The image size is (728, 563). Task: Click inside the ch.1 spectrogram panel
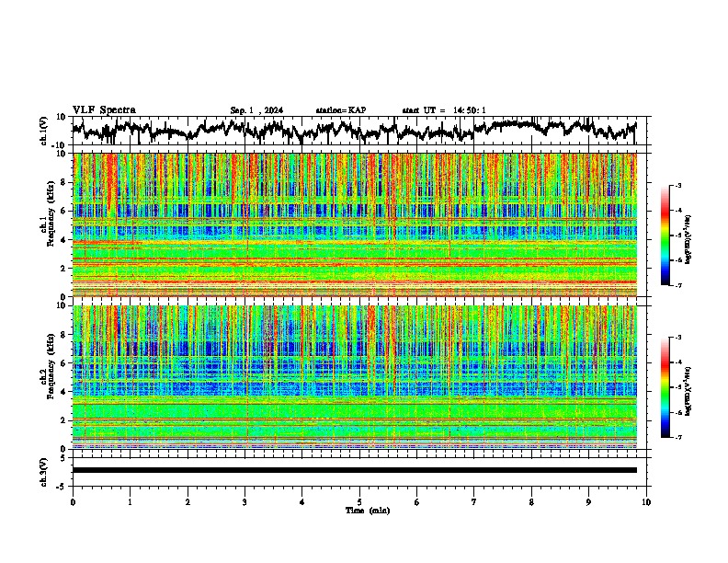(x=355, y=224)
